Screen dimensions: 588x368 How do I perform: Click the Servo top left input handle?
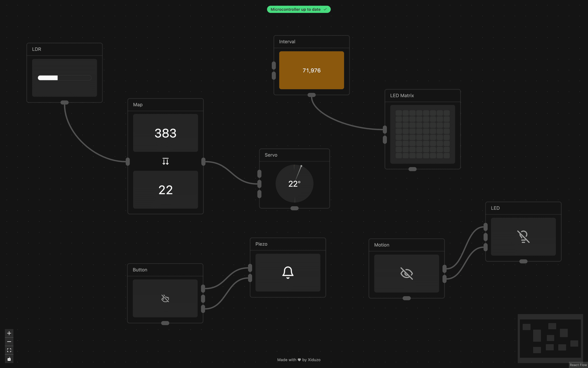pyautogui.click(x=259, y=174)
